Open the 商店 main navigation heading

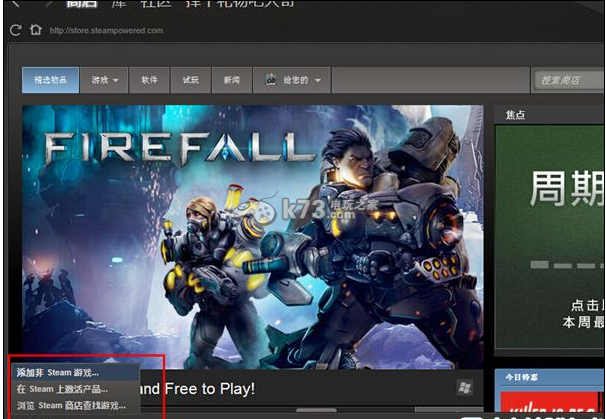(80, 5)
